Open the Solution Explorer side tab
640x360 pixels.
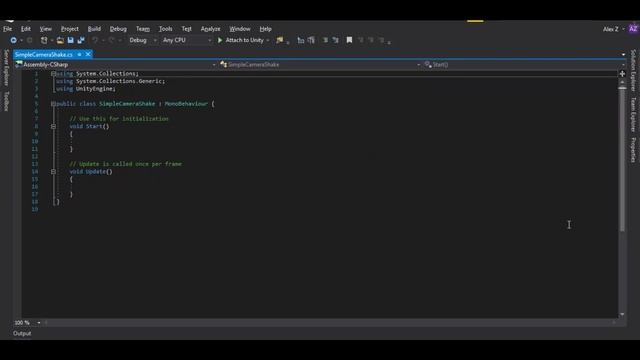pyautogui.click(x=633, y=70)
